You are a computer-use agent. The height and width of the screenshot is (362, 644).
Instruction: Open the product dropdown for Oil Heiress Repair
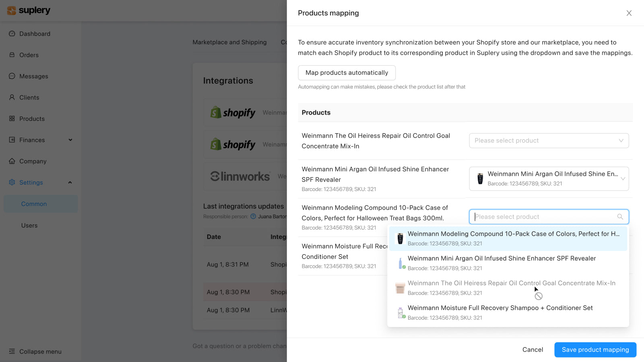(x=549, y=140)
